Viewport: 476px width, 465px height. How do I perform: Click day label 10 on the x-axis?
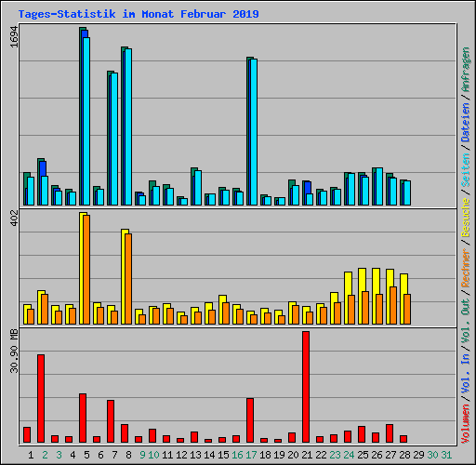tap(153, 455)
